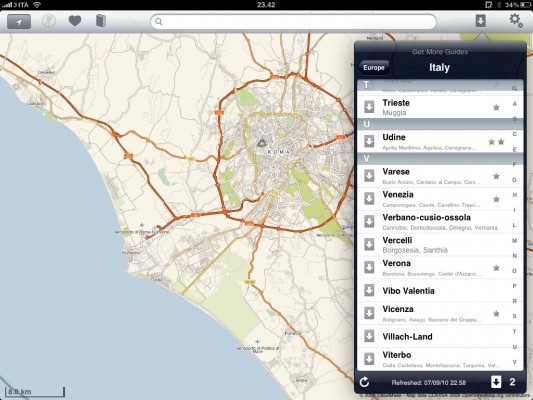The height and width of the screenshot is (400, 533).
Task: Jump to index letter H
Action: tap(515, 195)
